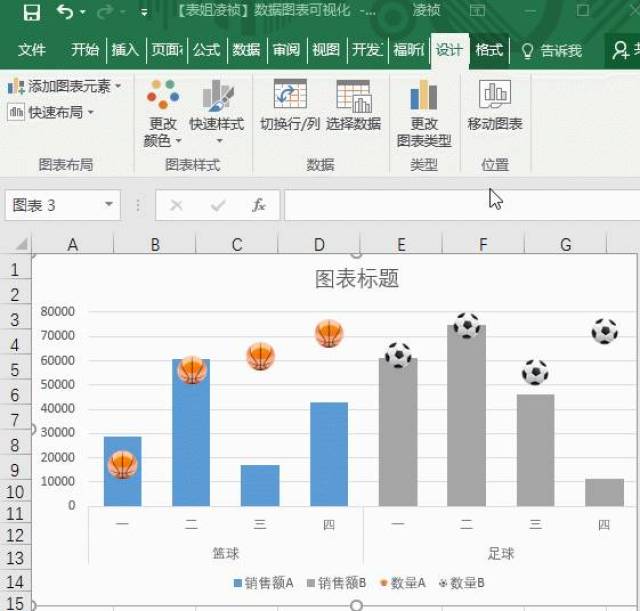Open the 文件 (File) tab
The width and height of the screenshot is (640, 611).
point(31,50)
